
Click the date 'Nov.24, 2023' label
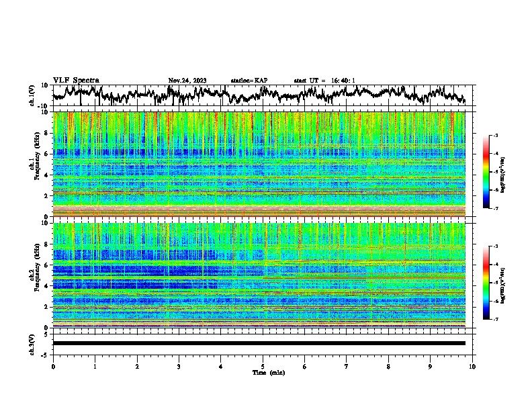tap(187, 81)
